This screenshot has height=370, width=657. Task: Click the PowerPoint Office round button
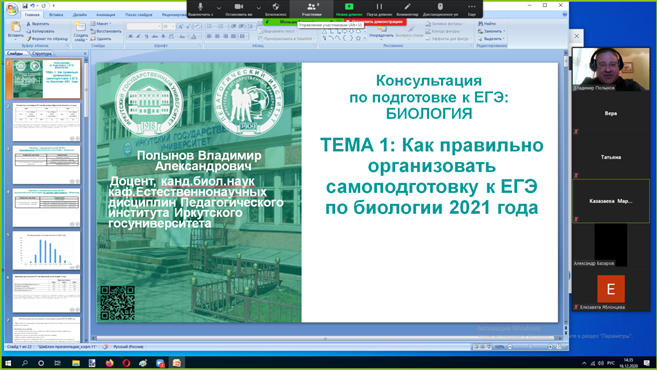tap(12, 8)
